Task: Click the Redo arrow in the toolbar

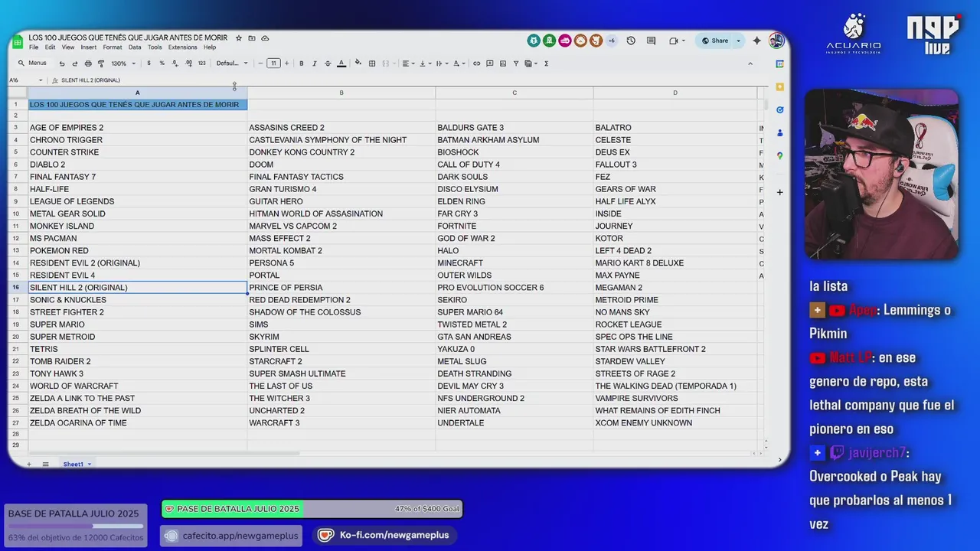Action: 75,64
